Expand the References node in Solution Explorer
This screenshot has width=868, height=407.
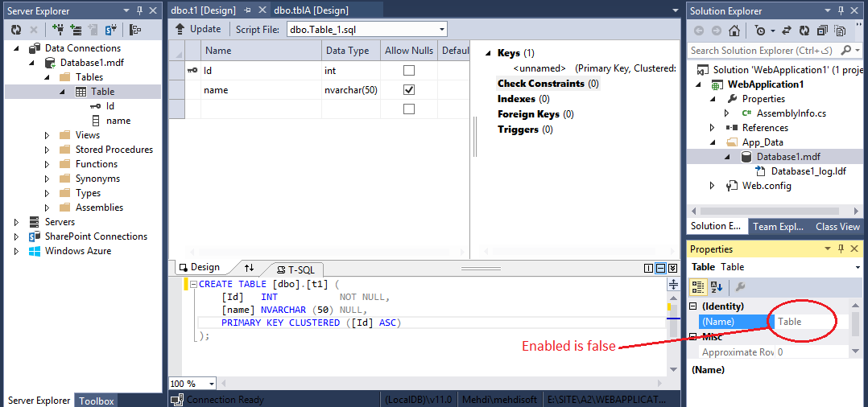713,128
